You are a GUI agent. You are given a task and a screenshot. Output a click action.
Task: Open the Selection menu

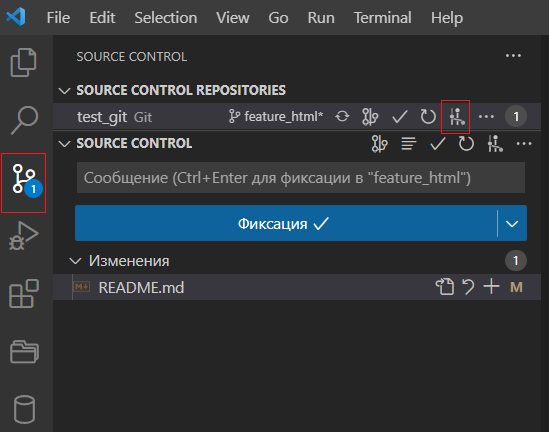[x=166, y=18]
